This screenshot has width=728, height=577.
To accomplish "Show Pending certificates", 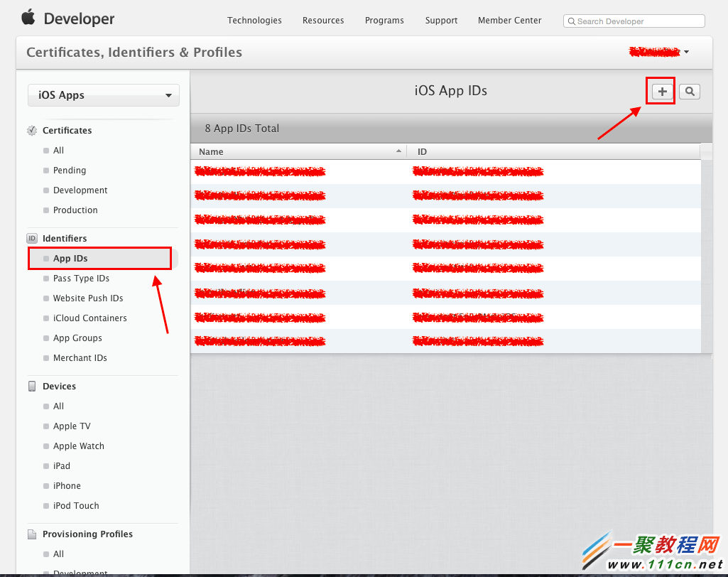I will (70, 170).
